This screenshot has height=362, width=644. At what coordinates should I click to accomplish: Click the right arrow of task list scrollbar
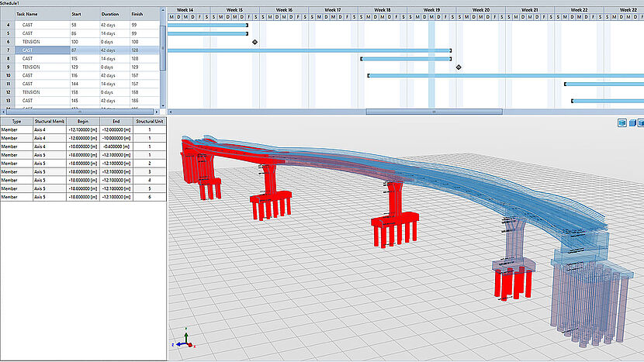point(157,112)
